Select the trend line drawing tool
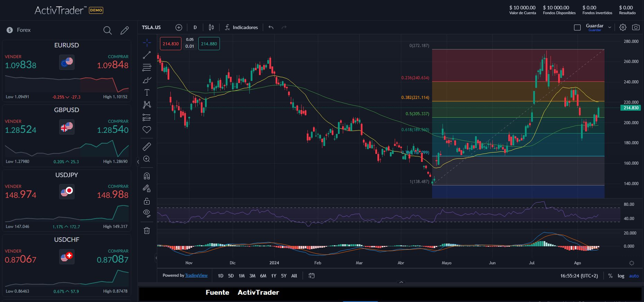This screenshot has width=644, height=302. (147, 55)
